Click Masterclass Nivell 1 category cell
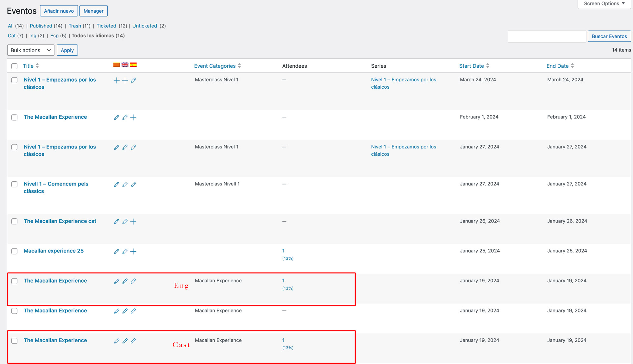Viewport: 633px width, 364px height. pos(217,184)
